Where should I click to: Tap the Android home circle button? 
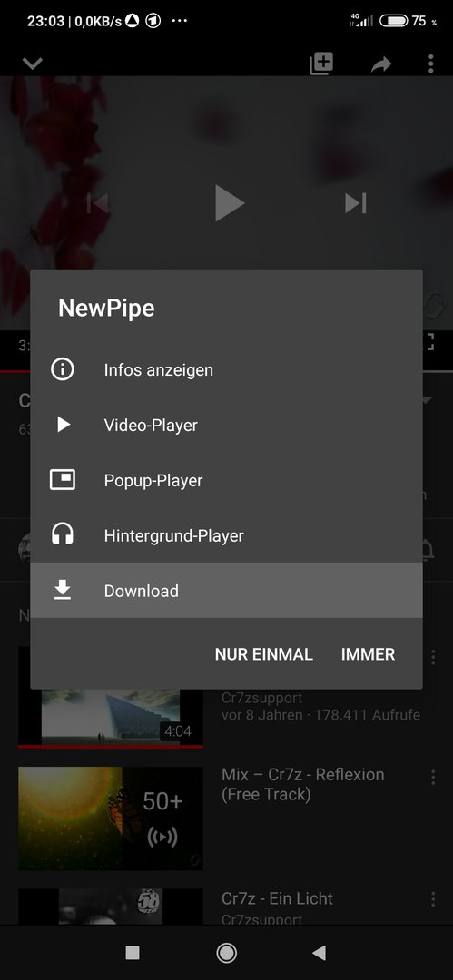[x=227, y=953]
